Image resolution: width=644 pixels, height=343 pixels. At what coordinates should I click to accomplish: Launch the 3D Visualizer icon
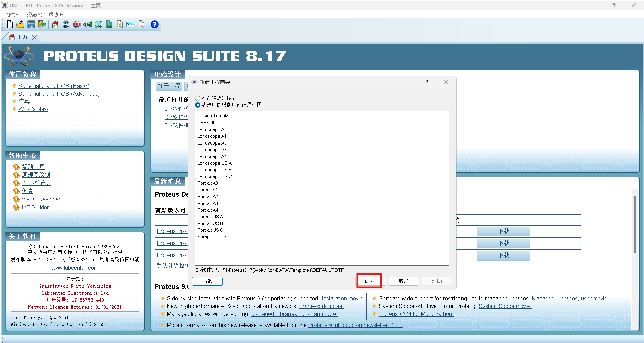point(87,24)
